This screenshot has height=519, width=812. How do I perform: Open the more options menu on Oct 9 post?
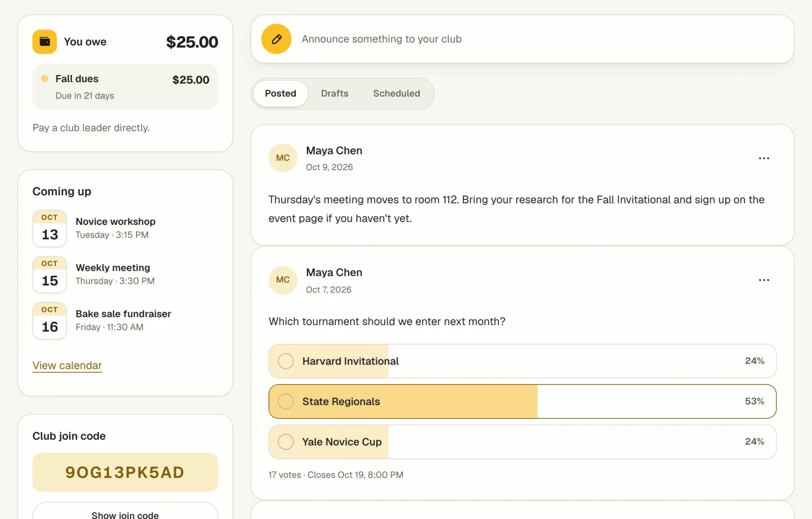(x=764, y=158)
